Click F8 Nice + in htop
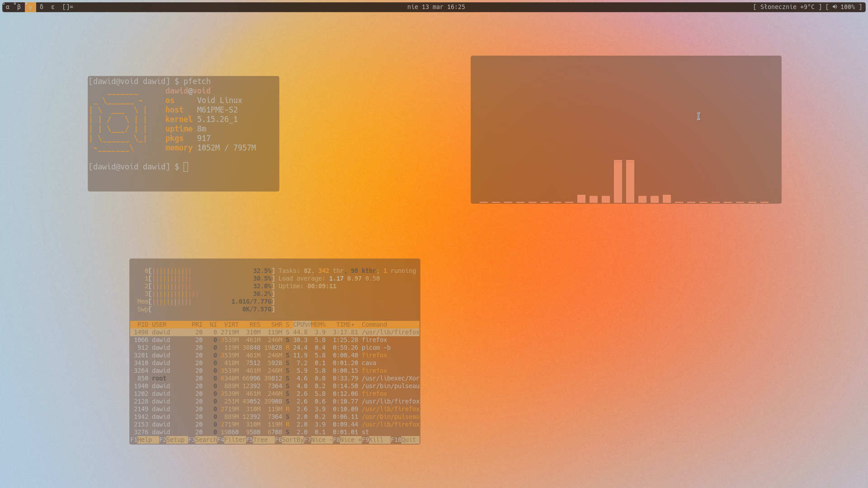Image resolution: width=868 pixels, height=488 pixels. coord(347,440)
